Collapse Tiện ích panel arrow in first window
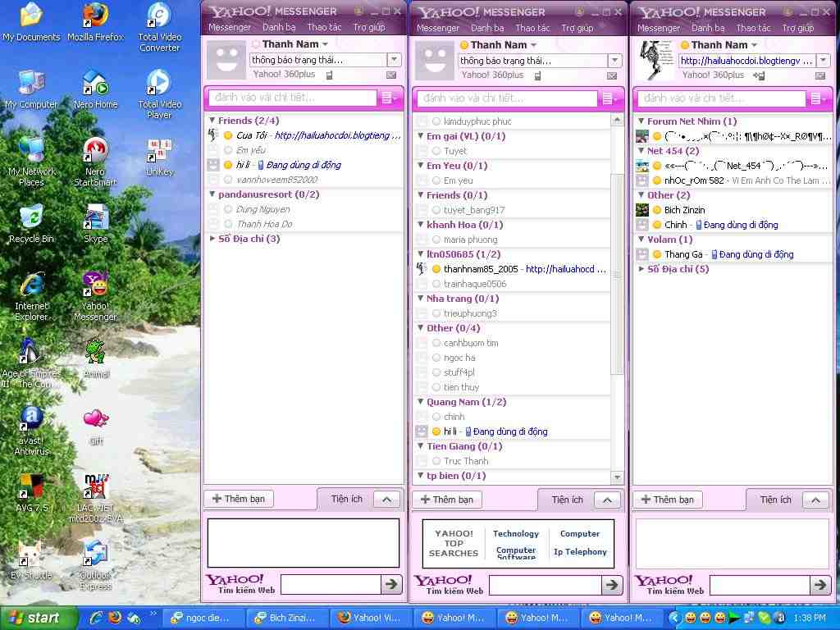 [x=386, y=500]
